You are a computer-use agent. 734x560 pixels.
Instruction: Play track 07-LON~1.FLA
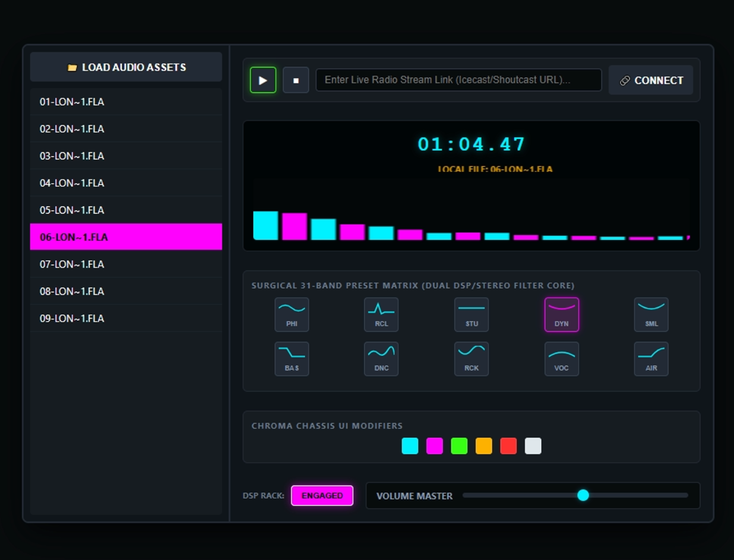coord(126,264)
